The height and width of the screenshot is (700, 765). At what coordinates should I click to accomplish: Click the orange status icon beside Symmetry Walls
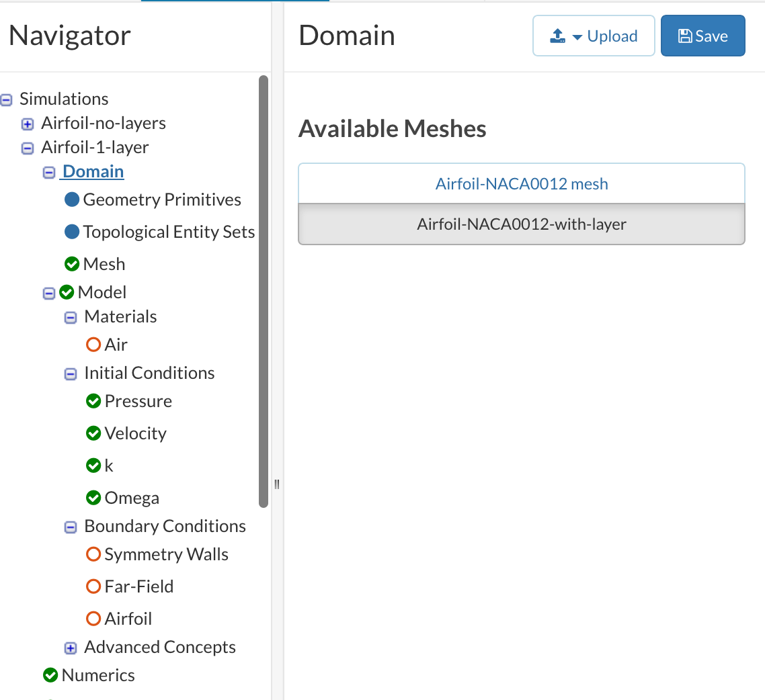(93, 554)
